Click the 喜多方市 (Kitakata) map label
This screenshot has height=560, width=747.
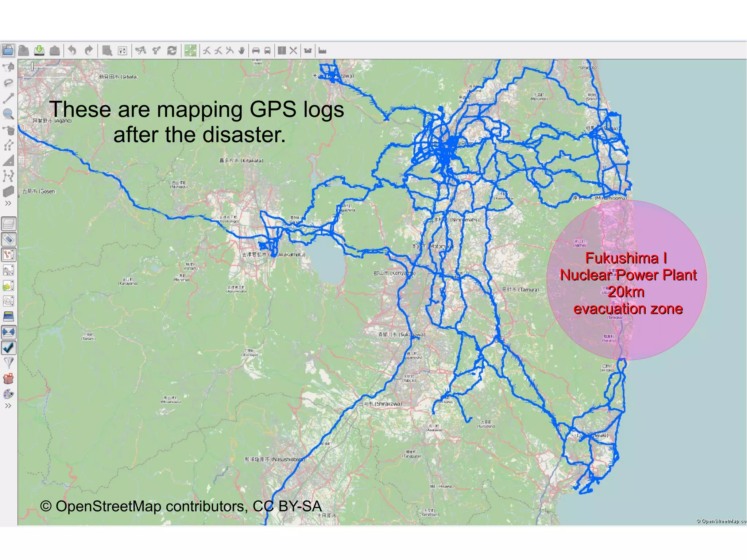(241, 161)
